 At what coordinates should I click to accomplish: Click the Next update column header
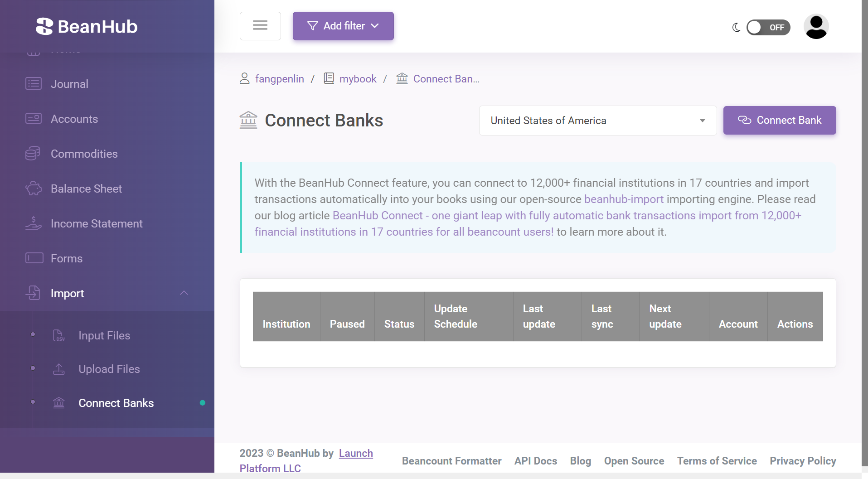tap(674, 316)
